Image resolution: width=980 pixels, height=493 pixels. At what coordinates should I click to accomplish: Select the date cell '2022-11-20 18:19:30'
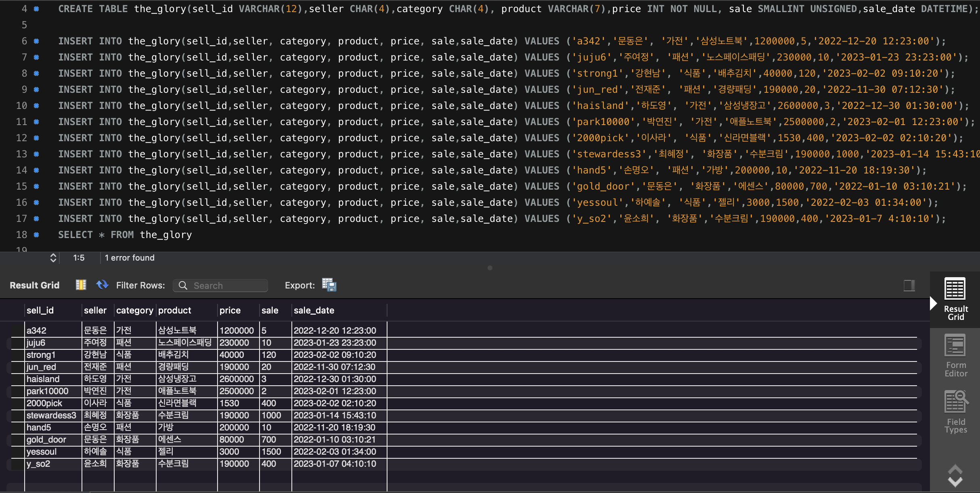pos(339,427)
